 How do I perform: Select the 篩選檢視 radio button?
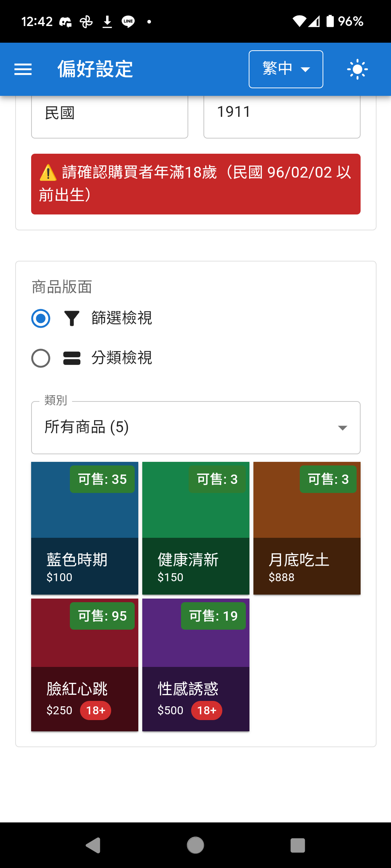click(41, 319)
